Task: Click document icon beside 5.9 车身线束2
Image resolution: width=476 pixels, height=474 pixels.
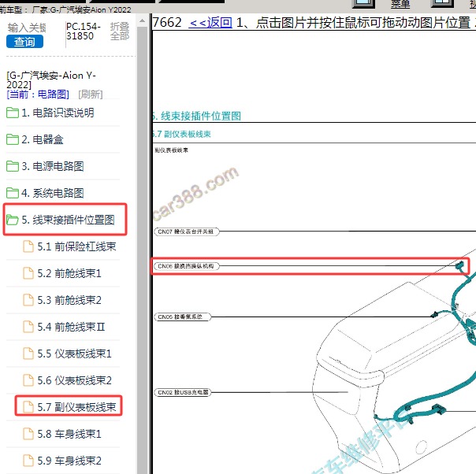Action: pos(28,461)
